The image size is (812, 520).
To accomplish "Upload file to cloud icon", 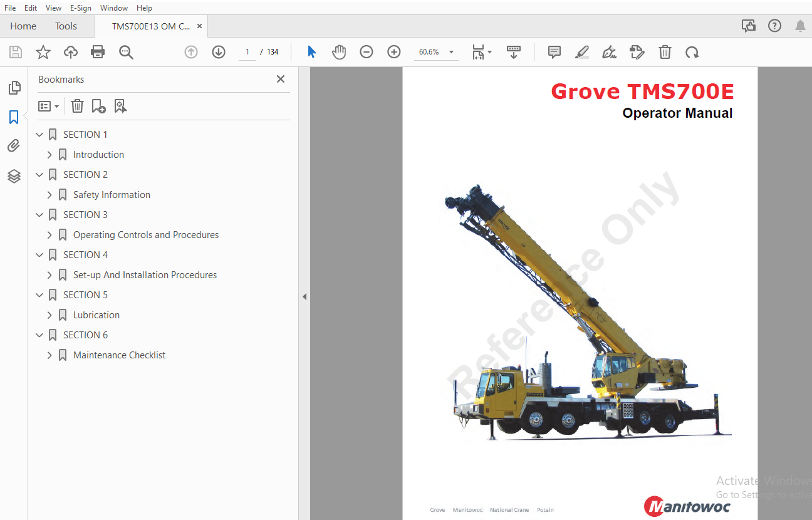I will point(71,52).
